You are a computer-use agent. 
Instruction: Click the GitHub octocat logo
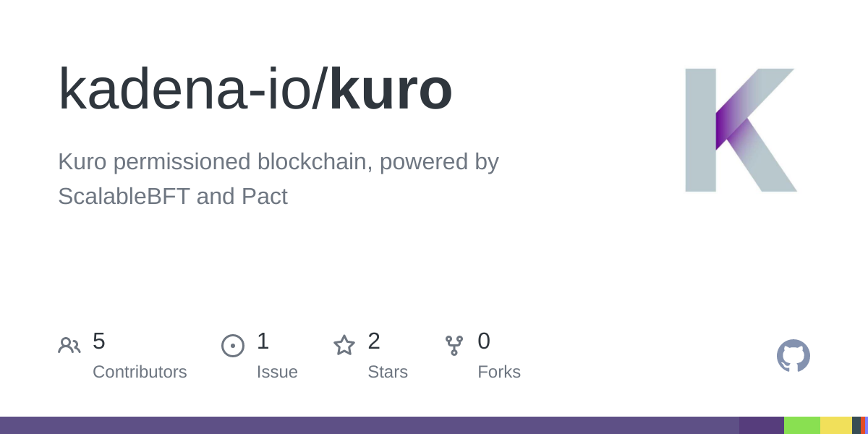pyautogui.click(x=793, y=356)
